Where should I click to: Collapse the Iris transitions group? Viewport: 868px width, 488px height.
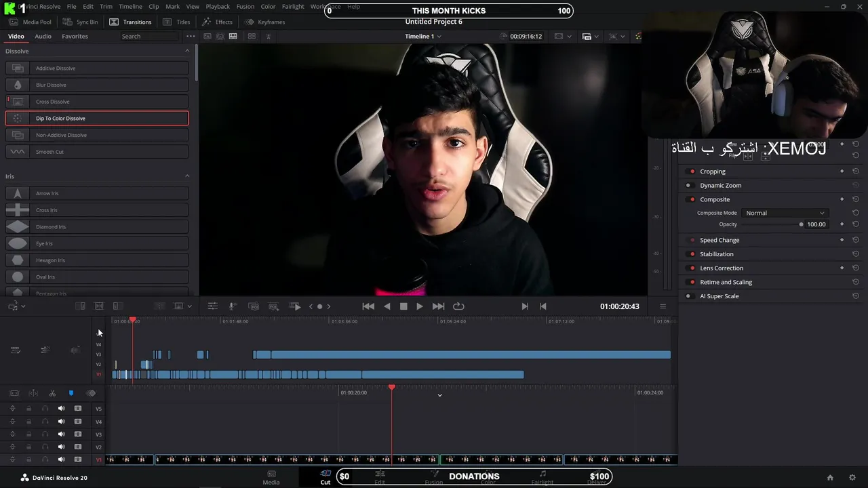click(x=187, y=176)
